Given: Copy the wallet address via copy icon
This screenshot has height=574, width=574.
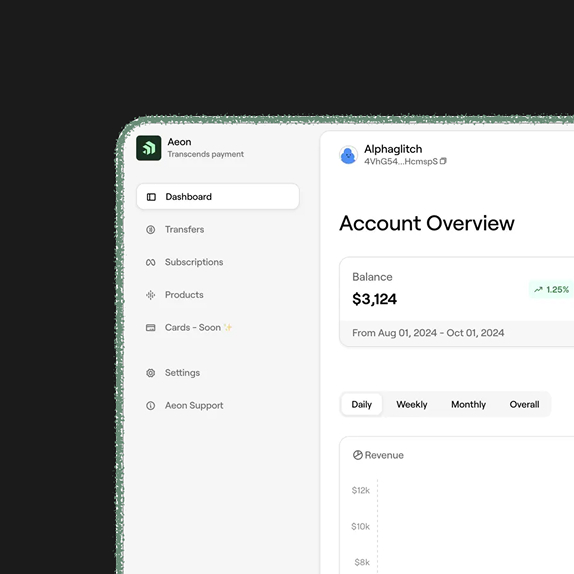Looking at the screenshot, I should (x=443, y=161).
